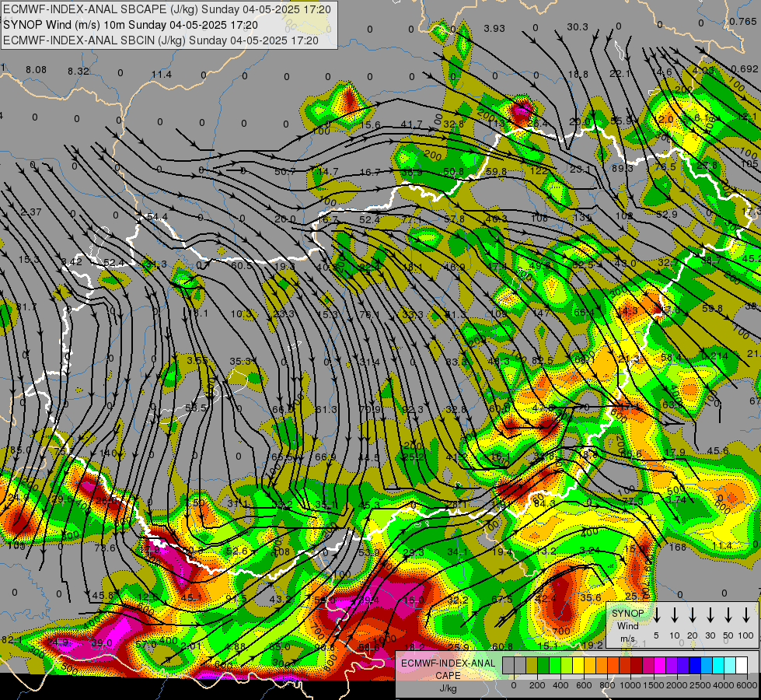
Task: Click the 4000 tick label in legend
Action: click(x=724, y=685)
